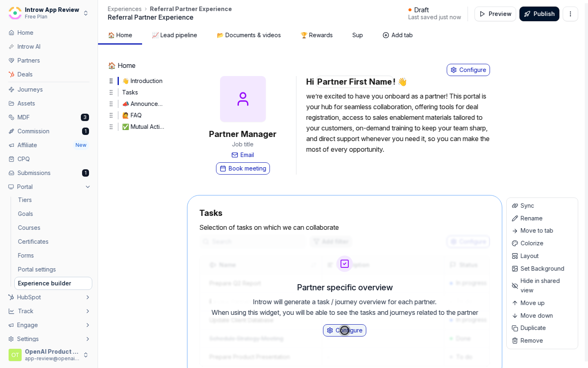Click Configure on Introduction section

pyautogui.click(x=468, y=70)
